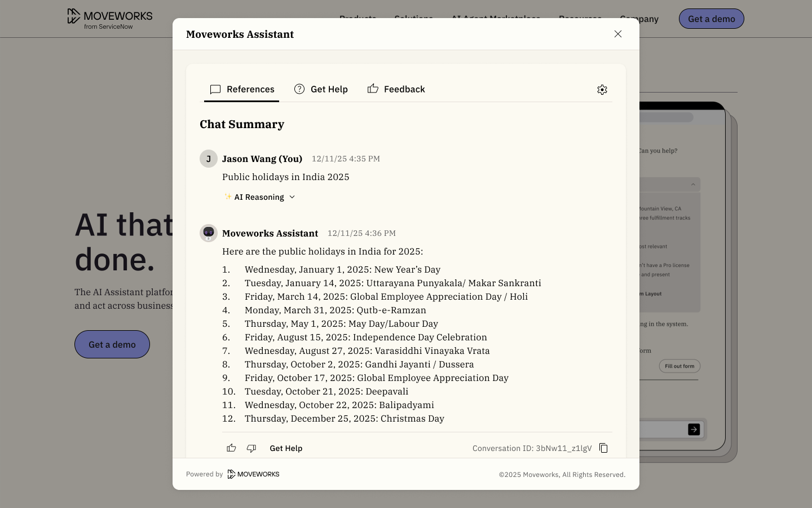The image size is (812, 508).
Task: Click the Get Help button under the answer
Action: click(286, 448)
